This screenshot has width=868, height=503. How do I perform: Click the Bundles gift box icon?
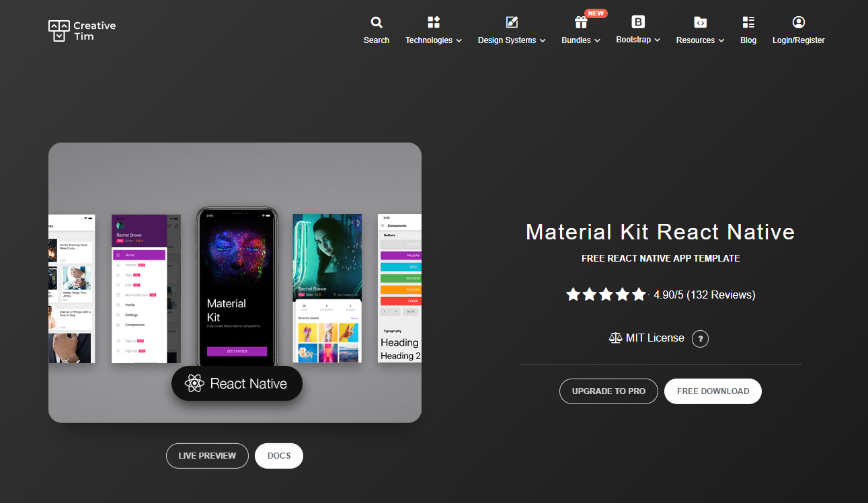(581, 22)
